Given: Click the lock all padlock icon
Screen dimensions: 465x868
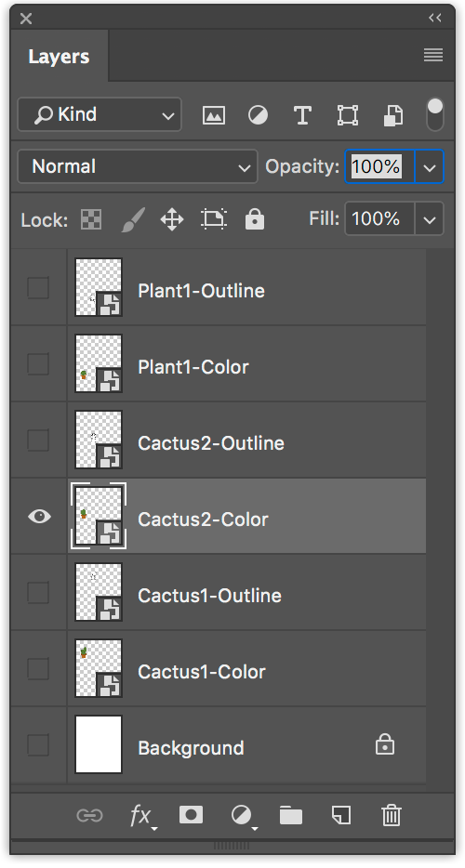Looking at the screenshot, I should pyautogui.click(x=255, y=219).
